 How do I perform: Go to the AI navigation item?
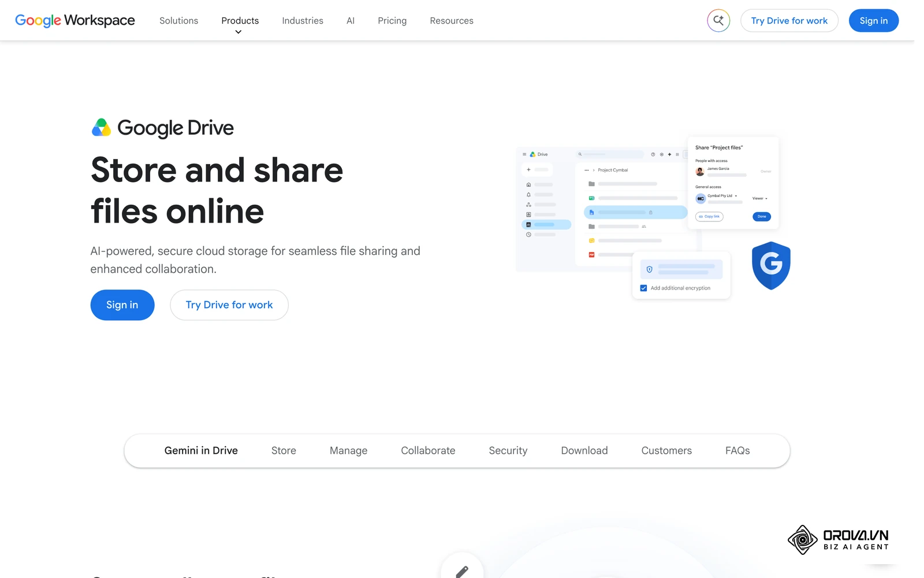pos(351,21)
